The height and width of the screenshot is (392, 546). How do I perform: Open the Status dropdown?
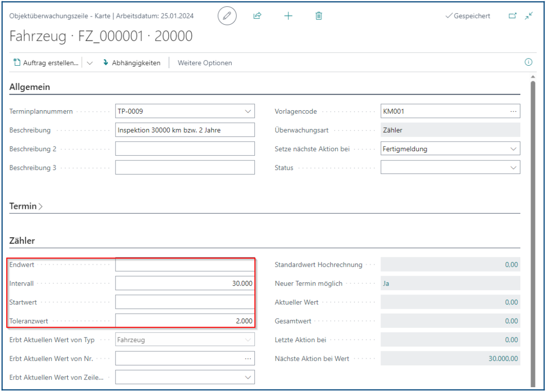coord(513,168)
